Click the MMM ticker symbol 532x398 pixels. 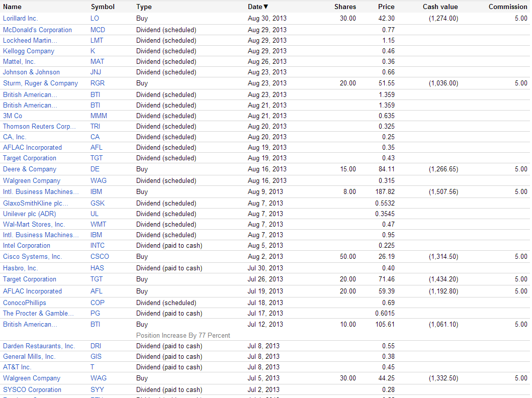pos(99,116)
